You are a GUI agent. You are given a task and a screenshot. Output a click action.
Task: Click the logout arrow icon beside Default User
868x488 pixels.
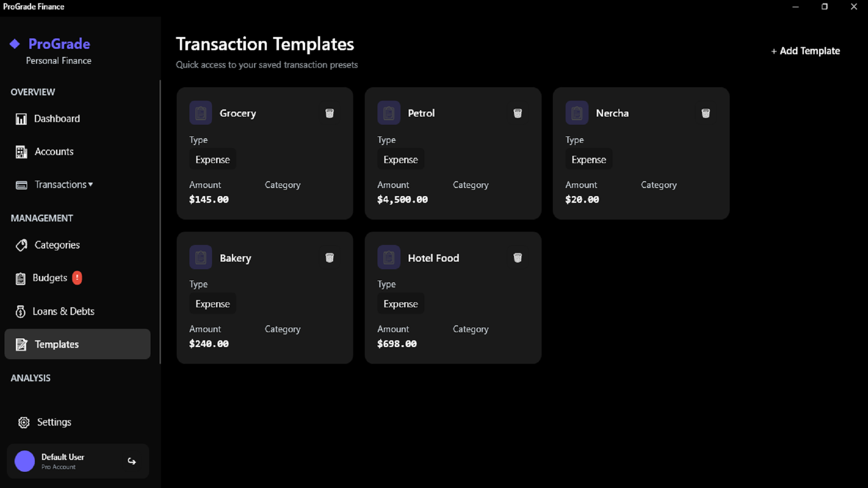(132, 461)
